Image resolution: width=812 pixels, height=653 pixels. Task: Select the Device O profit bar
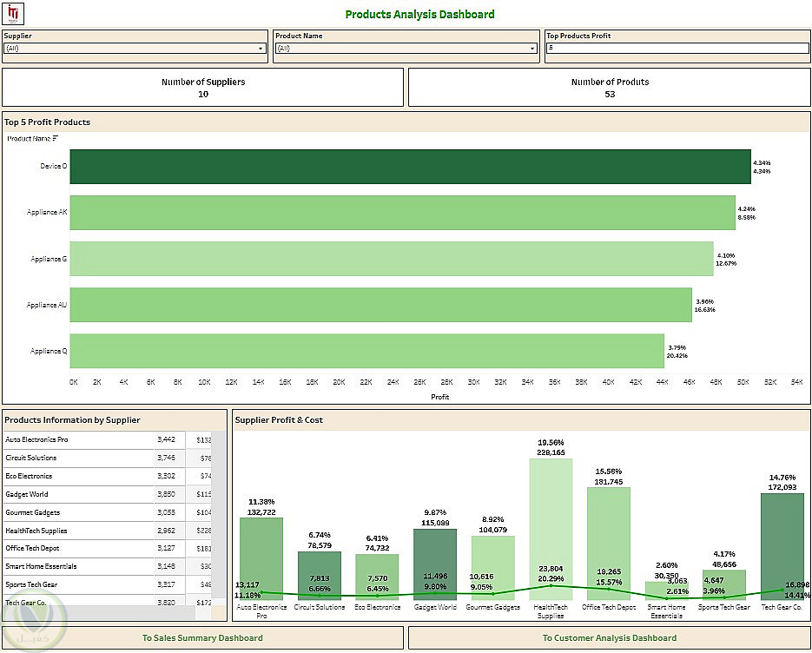pyautogui.click(x=410, y=166)
